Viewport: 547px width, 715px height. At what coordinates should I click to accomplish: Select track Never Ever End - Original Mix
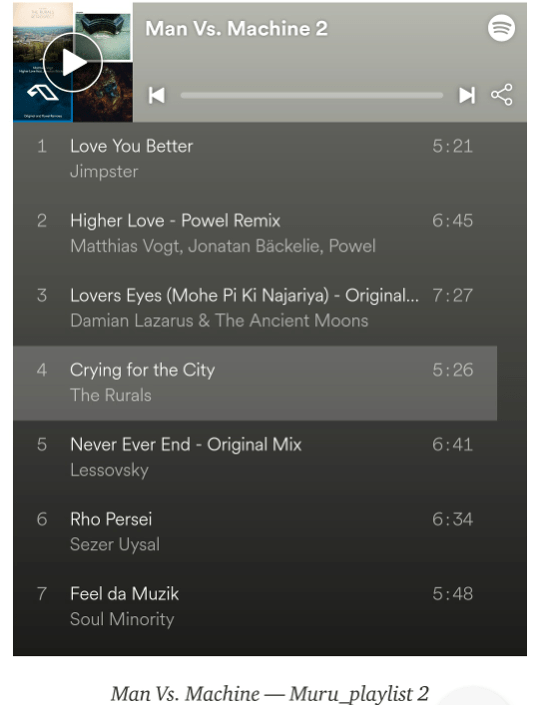(255, 457)
